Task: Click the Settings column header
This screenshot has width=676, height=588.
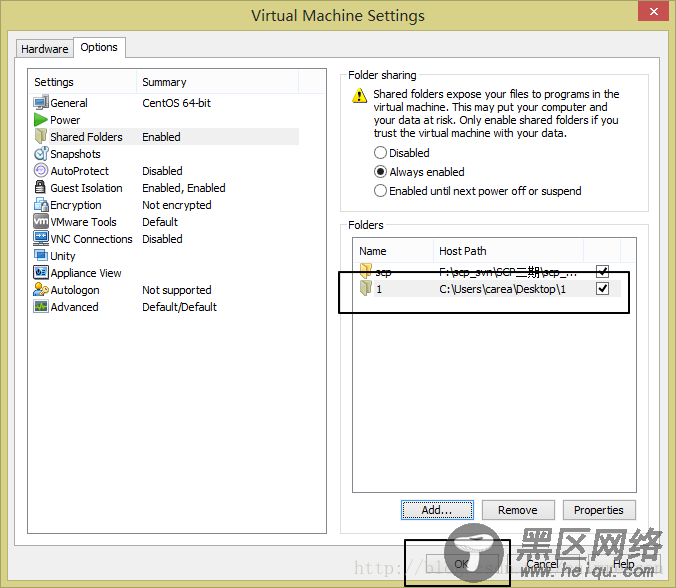Action: click(83, 82)
